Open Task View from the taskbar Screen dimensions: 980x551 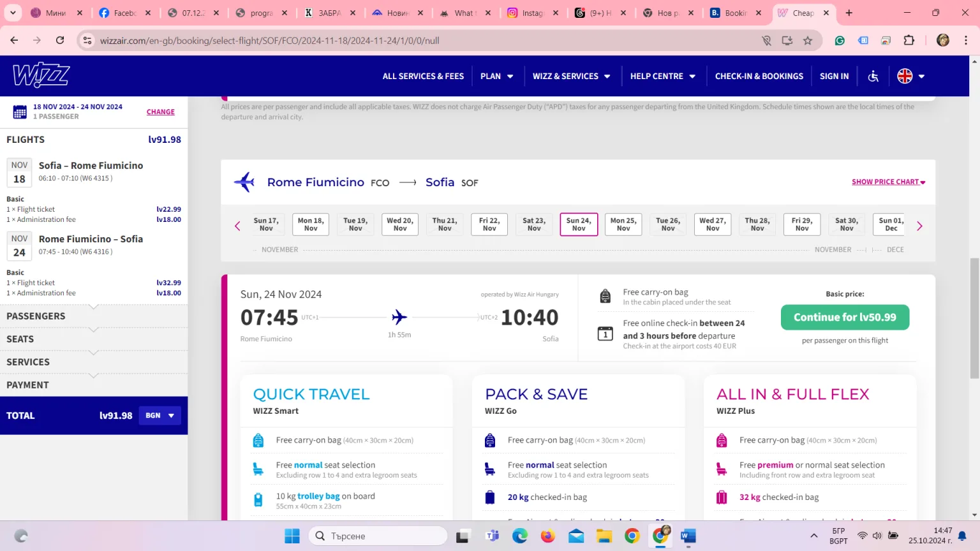pos(463,536)
